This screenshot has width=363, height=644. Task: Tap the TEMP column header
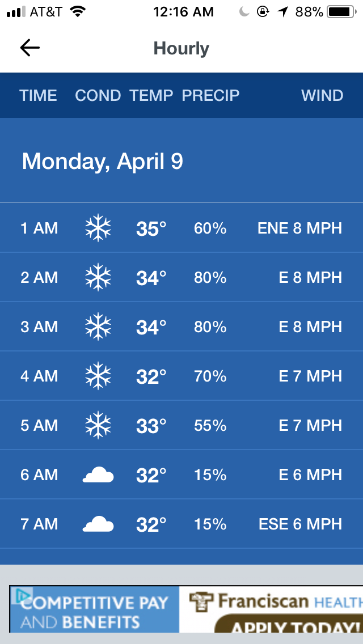pos(151,95)
